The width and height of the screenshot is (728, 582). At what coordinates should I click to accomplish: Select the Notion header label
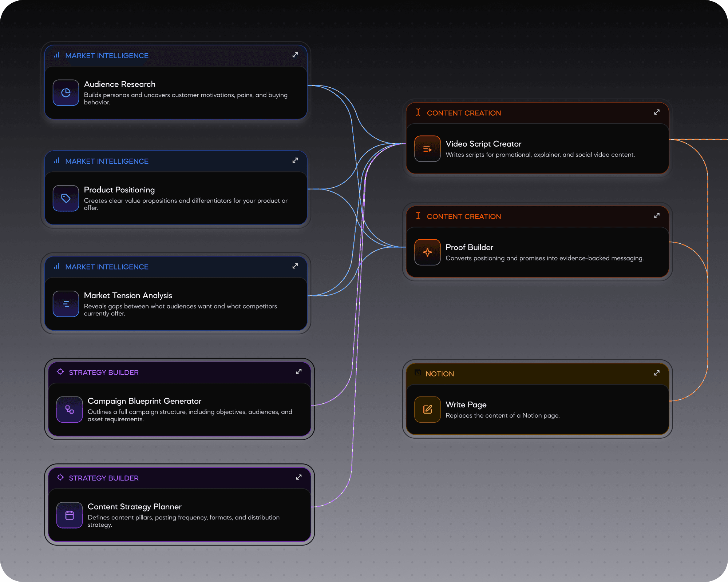point(440,374)
